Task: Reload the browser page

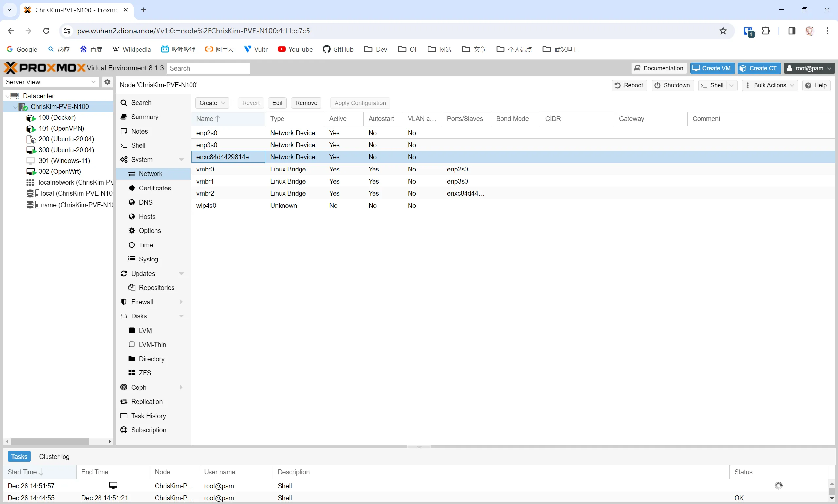Action: (x=46, y=31)
